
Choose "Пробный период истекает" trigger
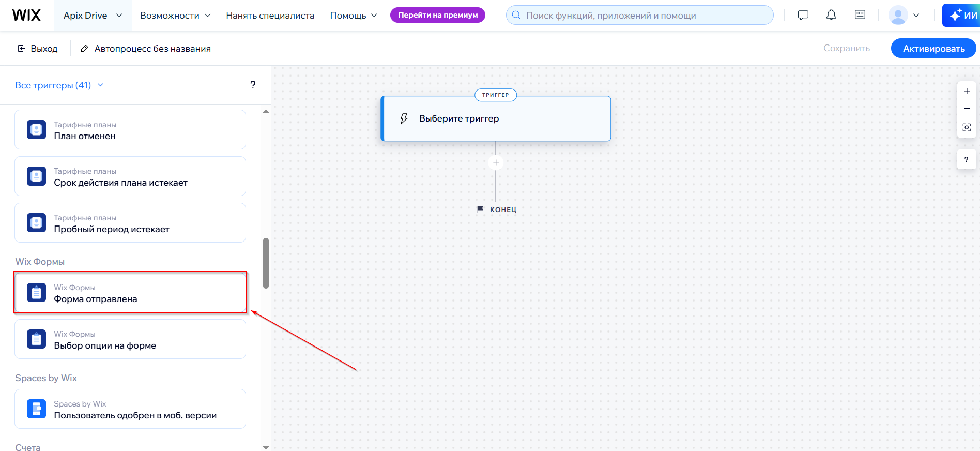(x=130, y=222)
